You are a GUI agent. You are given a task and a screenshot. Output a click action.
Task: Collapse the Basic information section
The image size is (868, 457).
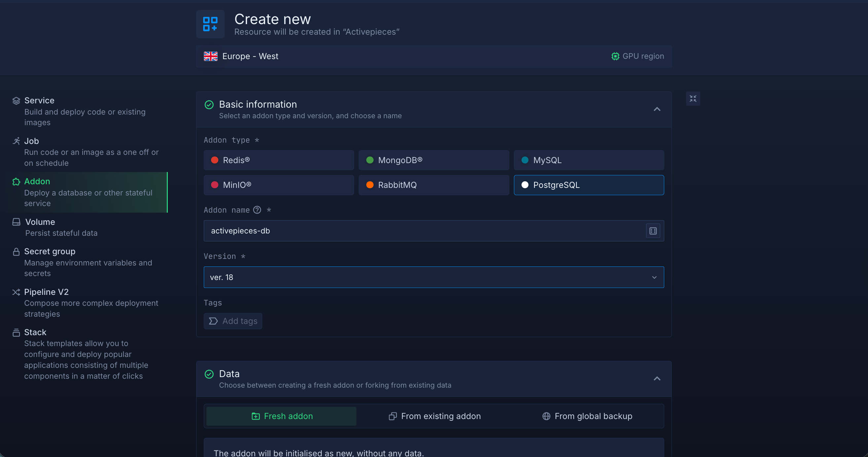pyautogui.click(x=657, y=109)
